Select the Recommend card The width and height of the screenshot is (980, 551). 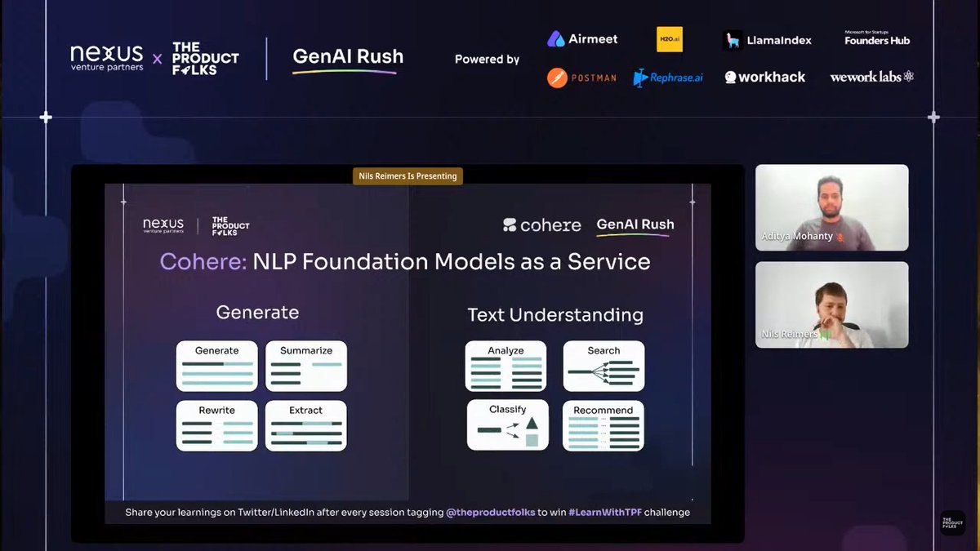[x=604, y=425]
